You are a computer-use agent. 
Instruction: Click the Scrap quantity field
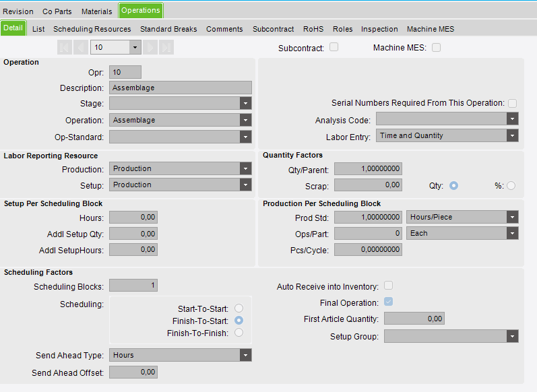coord(368,185)
